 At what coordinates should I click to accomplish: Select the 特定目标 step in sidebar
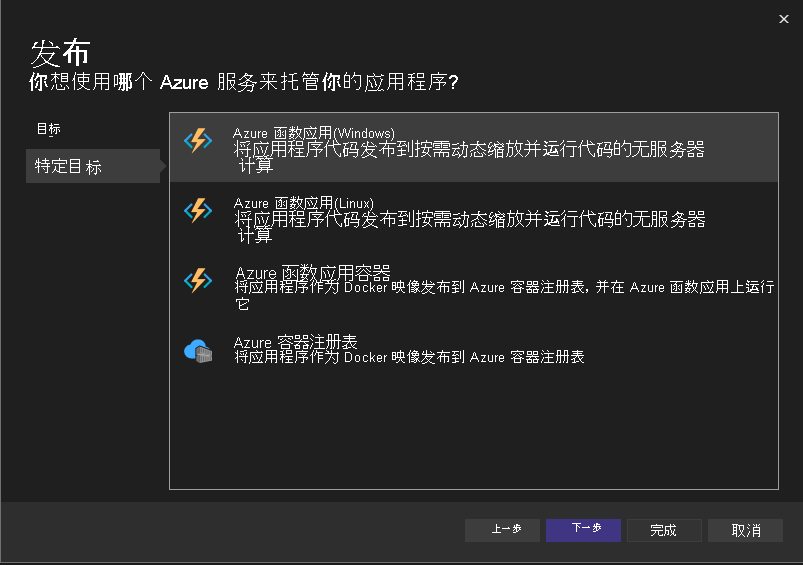pyautogui.click(x=68, y=167)
